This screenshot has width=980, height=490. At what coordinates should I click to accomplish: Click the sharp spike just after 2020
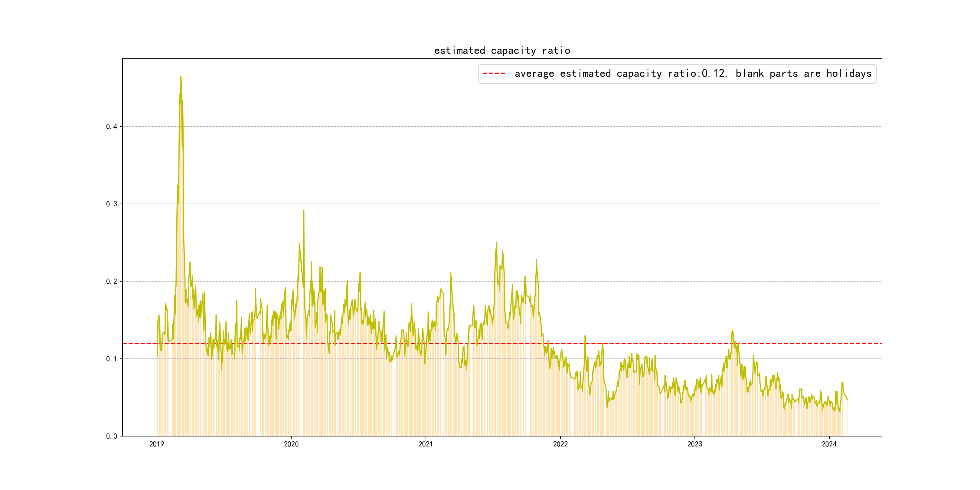tap(304, 211)
